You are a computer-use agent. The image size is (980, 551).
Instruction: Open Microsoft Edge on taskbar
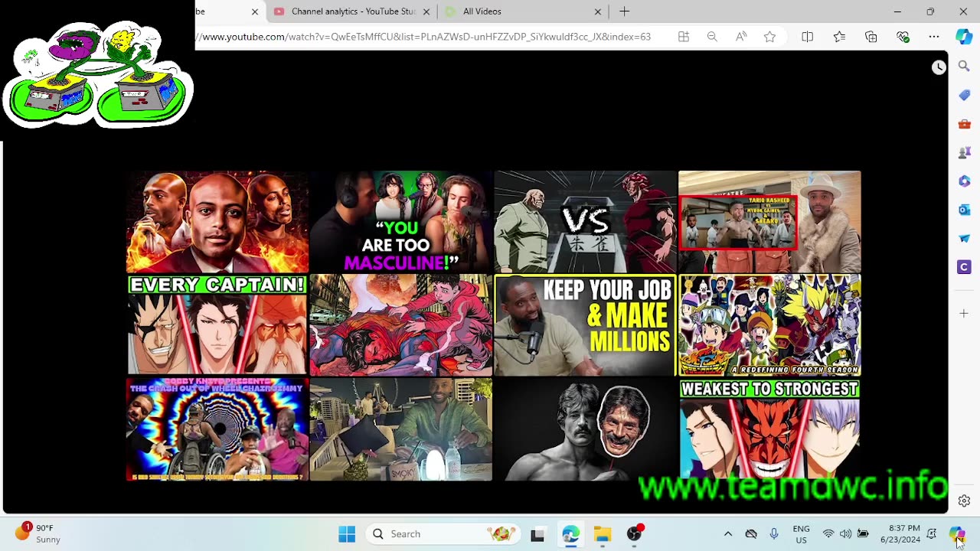tap(570, 534)
